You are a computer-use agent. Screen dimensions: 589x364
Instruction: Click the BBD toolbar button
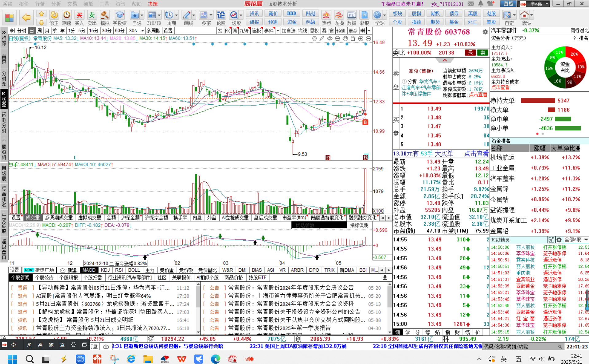click(x=292, y=14)
